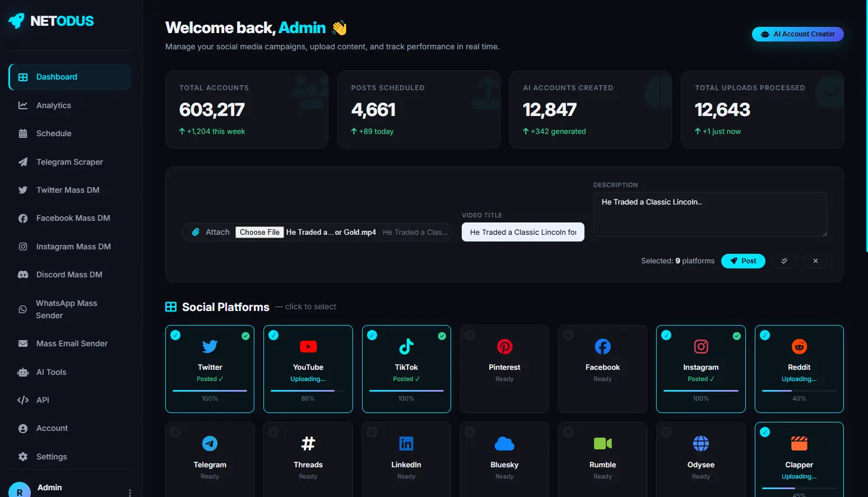This screenshot has width=868, height=497.
Task: Open the Account page
Action: click(x=70, y=428)
